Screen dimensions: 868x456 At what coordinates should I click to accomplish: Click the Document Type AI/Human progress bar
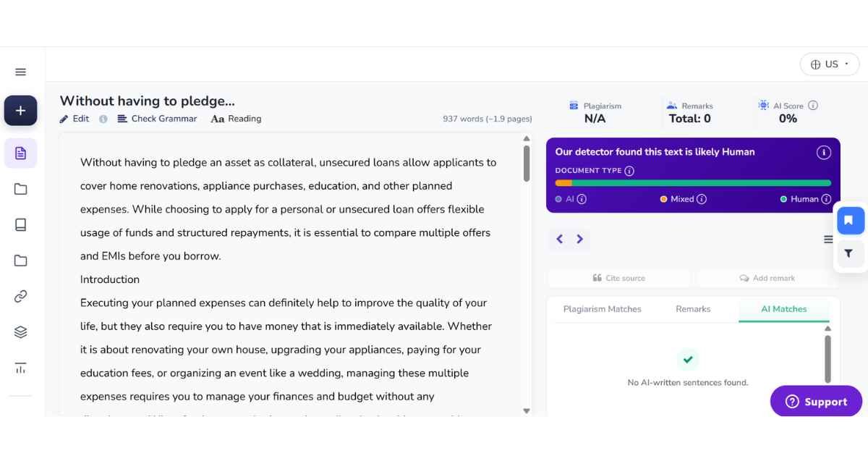click(x=693, y=183)
